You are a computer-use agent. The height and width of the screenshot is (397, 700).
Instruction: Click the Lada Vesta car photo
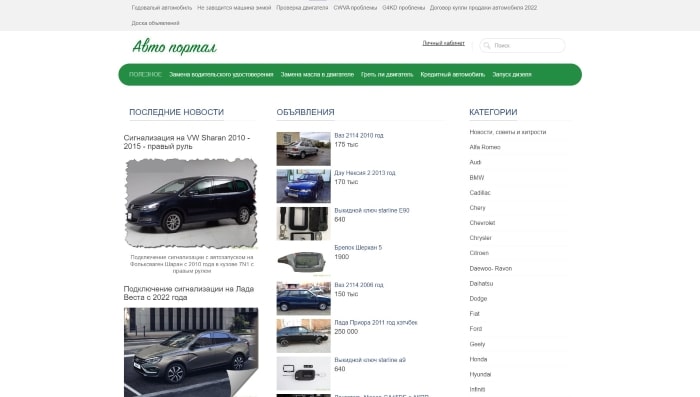coord(191,352)
